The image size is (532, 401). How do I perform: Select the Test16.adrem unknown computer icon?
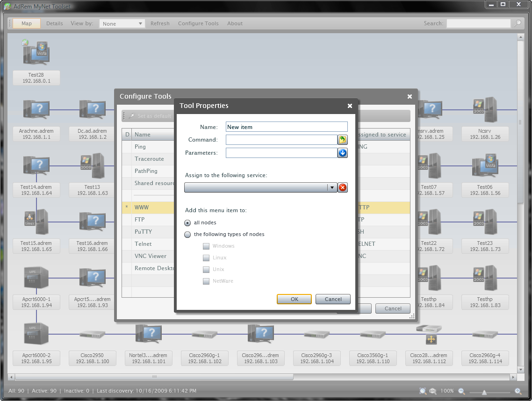pos(92,222)
